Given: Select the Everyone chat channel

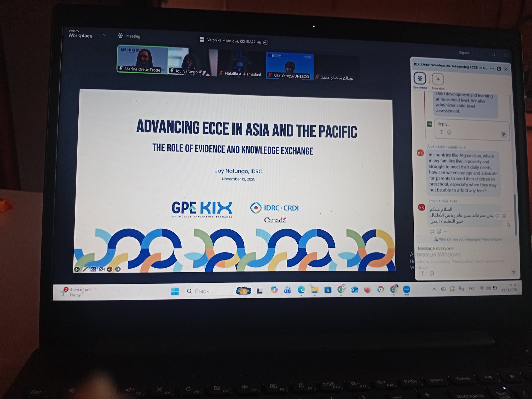Looking at the screenshot, I should pos(420,79).
